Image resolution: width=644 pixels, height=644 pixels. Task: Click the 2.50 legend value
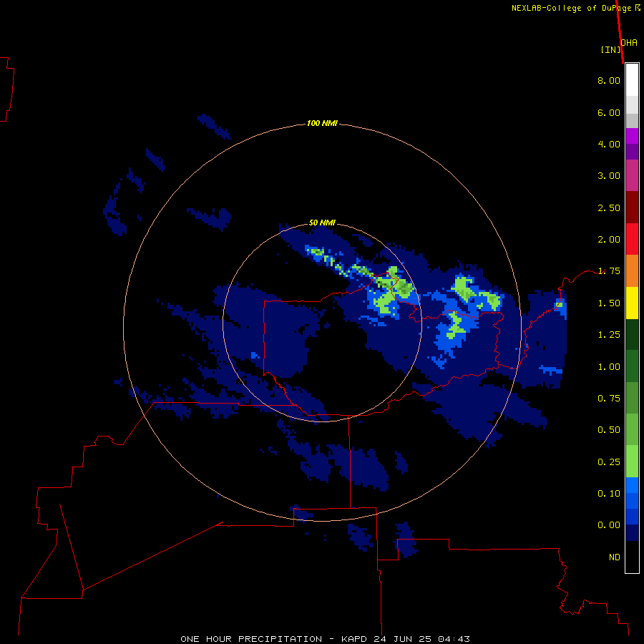tap(609, 208)
